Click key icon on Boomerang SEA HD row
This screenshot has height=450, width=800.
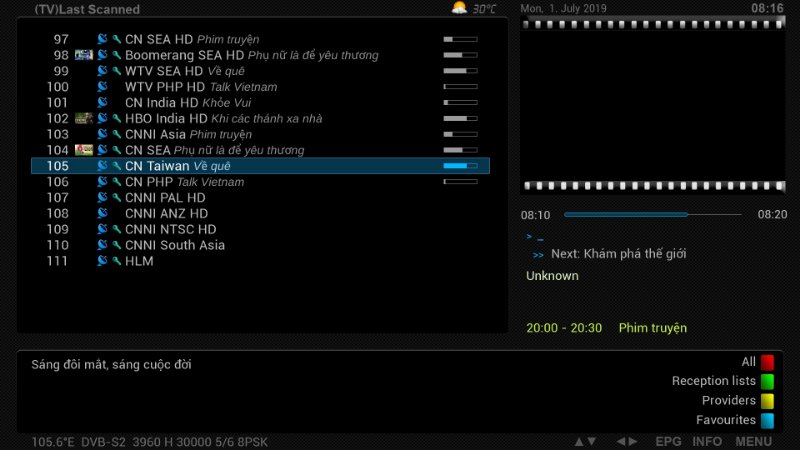(x=117, y=55)
